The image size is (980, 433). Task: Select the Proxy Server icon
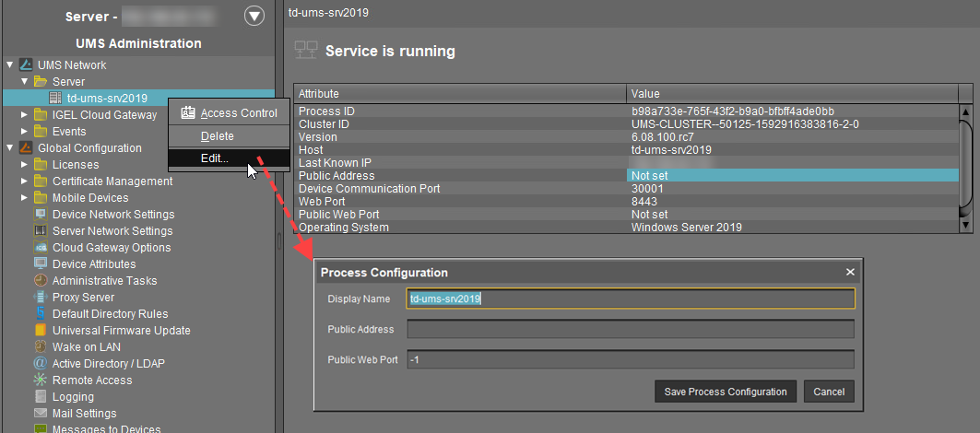coord(41,298)
